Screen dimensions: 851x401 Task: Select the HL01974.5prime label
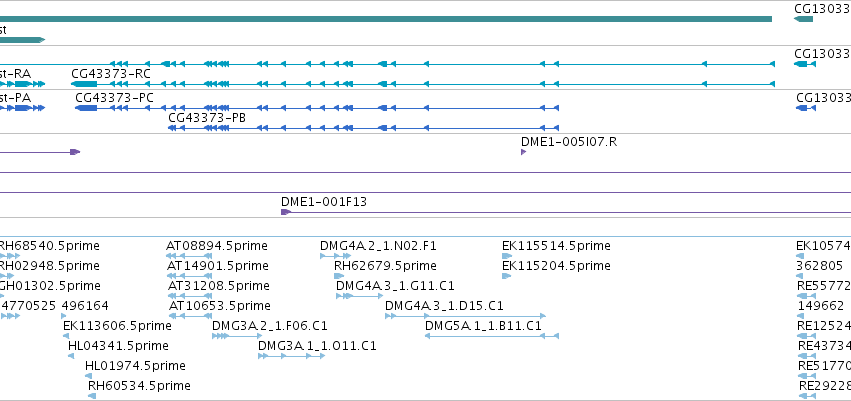coord(135,366)
